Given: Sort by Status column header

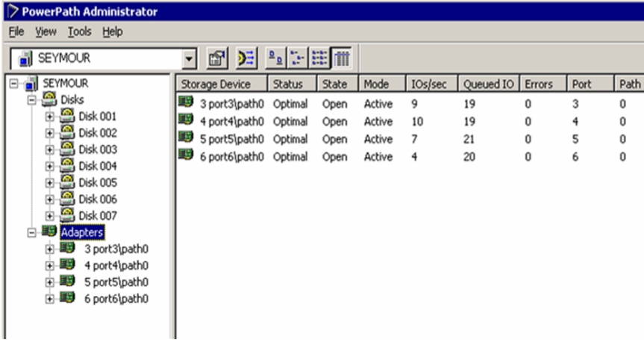Looking at the screenshot, I should tap(292, 84).
